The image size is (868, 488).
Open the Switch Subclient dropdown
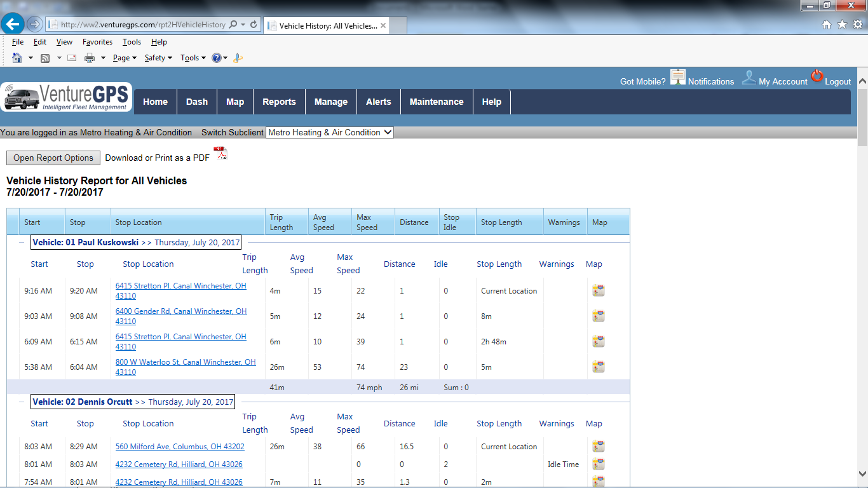click(x=329, y=133)
